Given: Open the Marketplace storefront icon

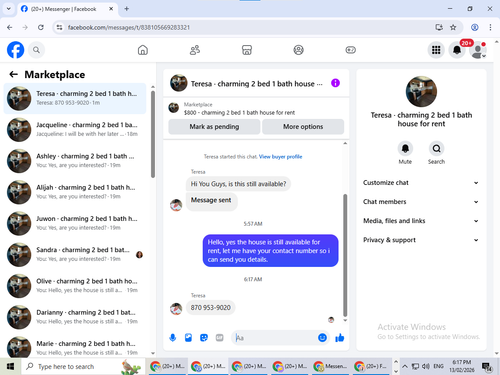Looking at the screenshot, I should coord(247,50).
